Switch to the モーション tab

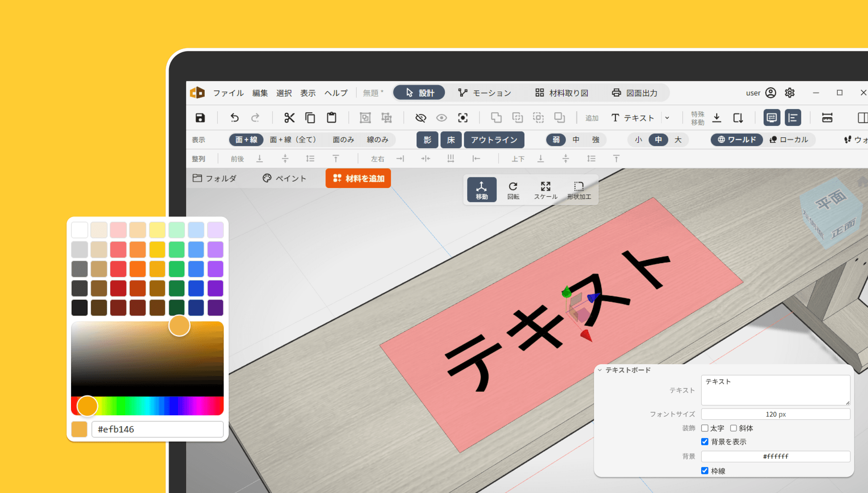484,93
